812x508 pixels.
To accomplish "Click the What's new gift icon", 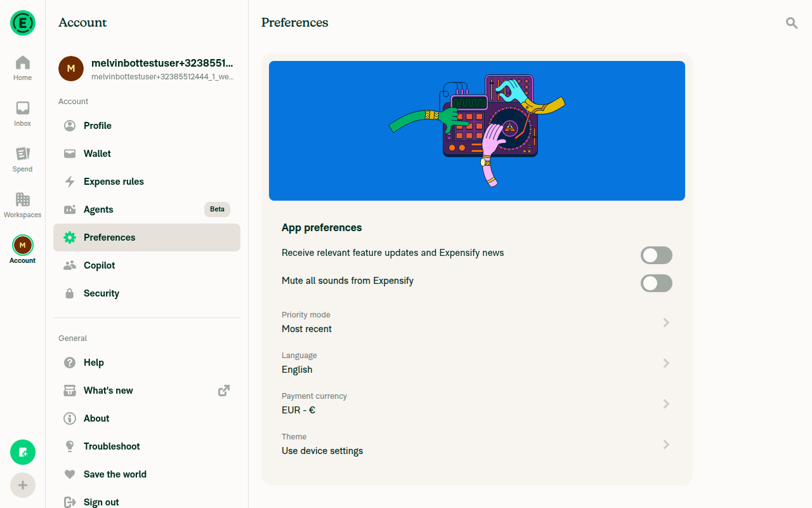I will pos(70,391).
